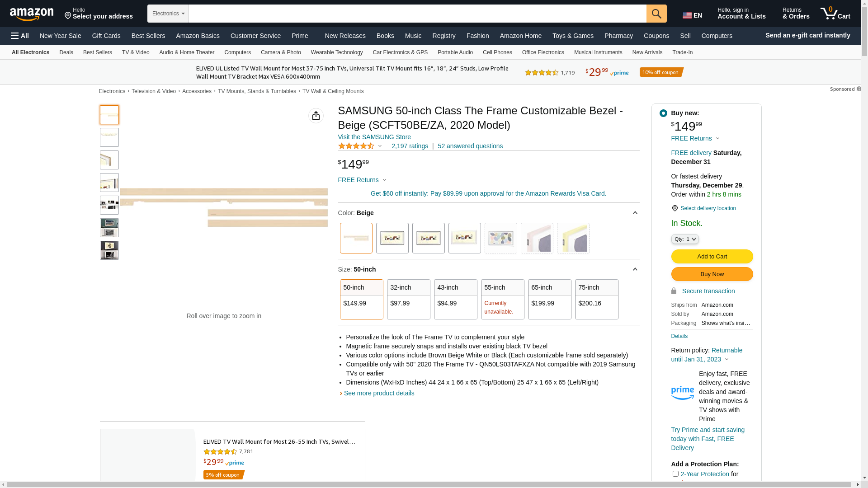
Task: Select the 75-inch size option
Action: click(597, 299)
